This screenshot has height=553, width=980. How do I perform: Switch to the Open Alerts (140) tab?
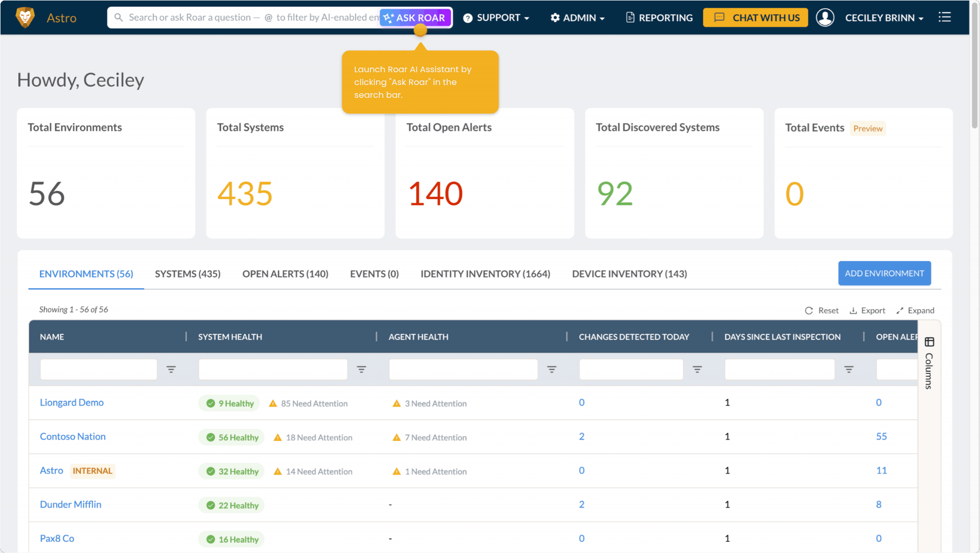pyautogui.click(x=286, y=274)
